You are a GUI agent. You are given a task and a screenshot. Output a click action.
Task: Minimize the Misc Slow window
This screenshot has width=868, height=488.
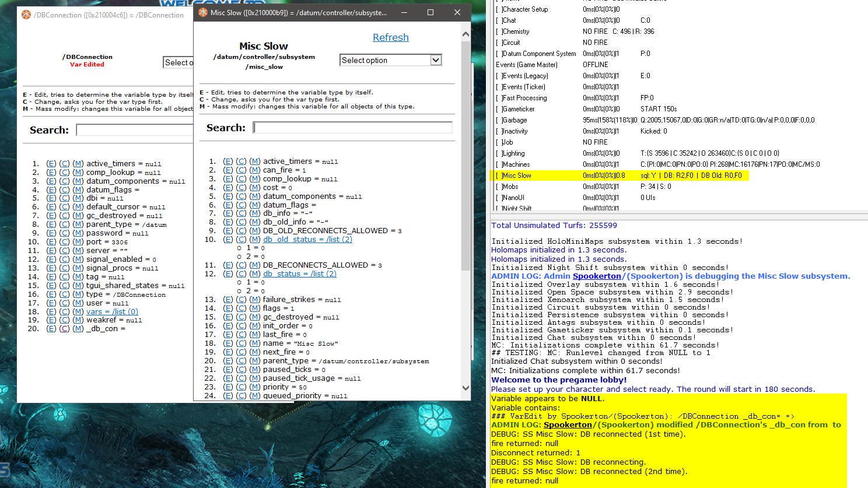pos(405,12)
